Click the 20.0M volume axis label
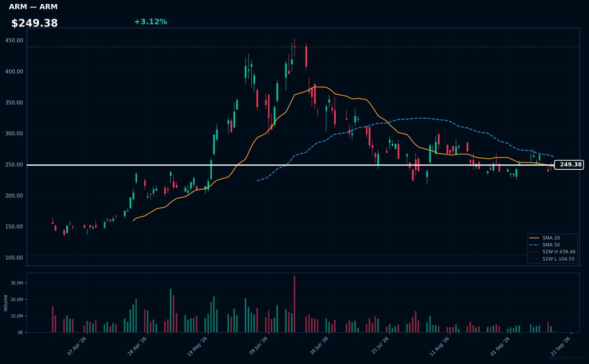This screenshot has width=589, height=364. (17, 300)
